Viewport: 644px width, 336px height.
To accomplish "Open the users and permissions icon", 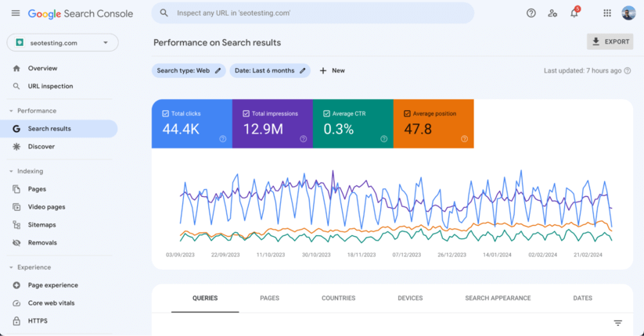I will [x=553, y=13].
